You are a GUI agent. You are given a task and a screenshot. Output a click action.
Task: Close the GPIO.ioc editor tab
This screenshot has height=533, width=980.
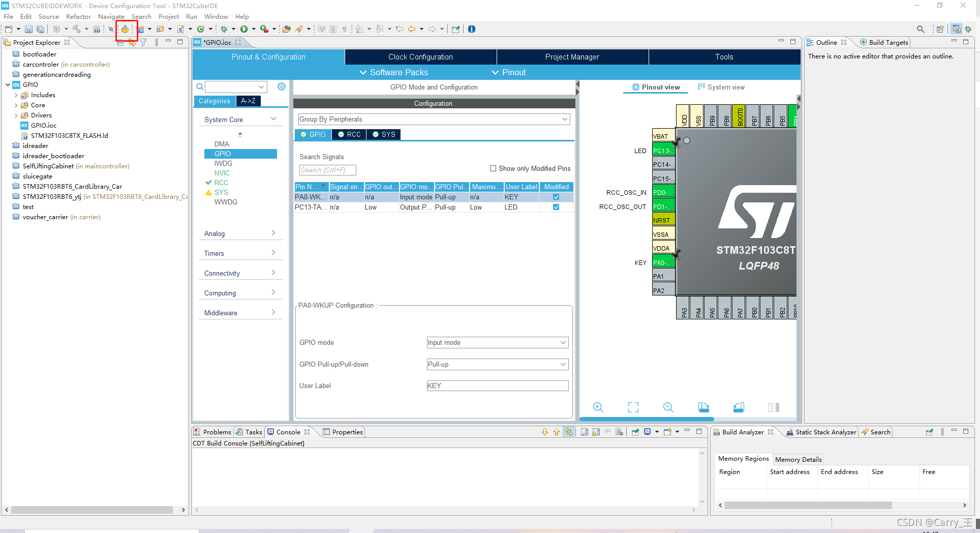tap(238, 42)
